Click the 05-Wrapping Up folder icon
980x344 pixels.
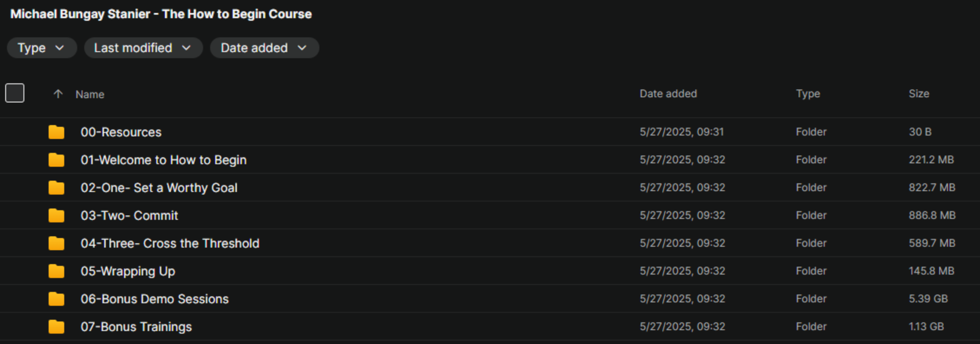[56, 271]
